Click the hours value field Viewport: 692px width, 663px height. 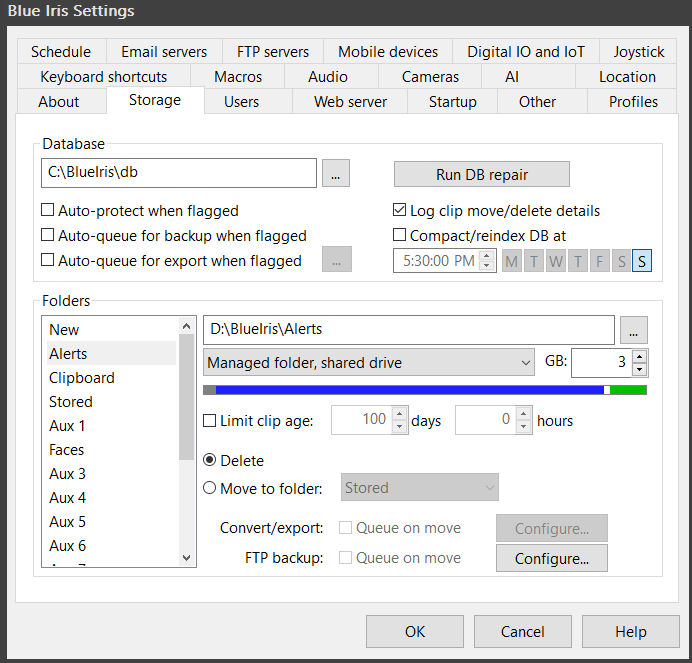(485, 420)
